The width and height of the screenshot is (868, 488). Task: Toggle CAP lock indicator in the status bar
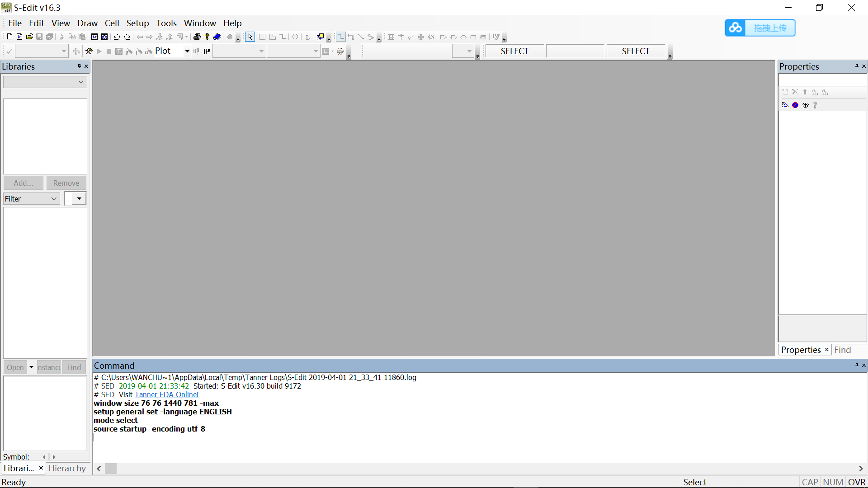(x=809, y=482)
